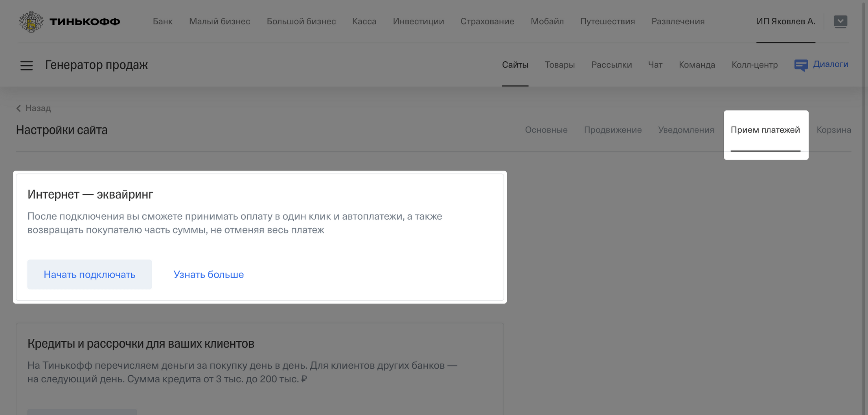This screenshot has width=868, height=415.
Task: Switch to the Товары tab
Action: point(560,65)
